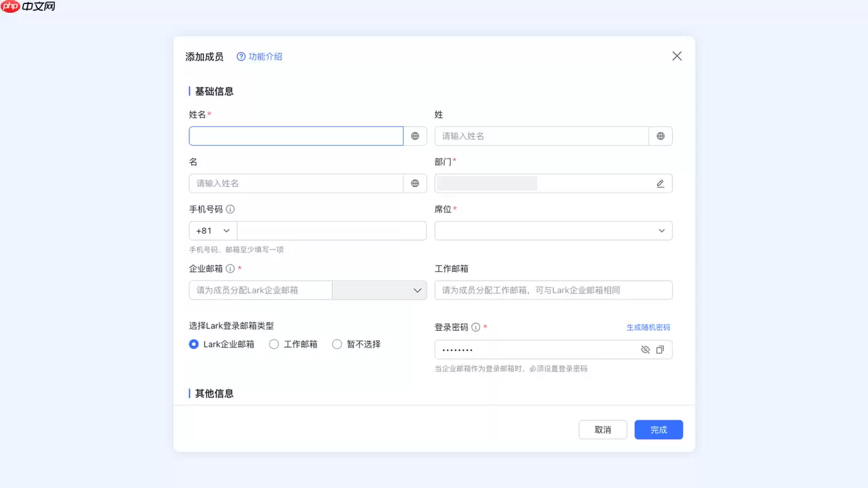
Task: Open the email domain dropdown next to 企业邮箱
Action: (x=417, y=290)
